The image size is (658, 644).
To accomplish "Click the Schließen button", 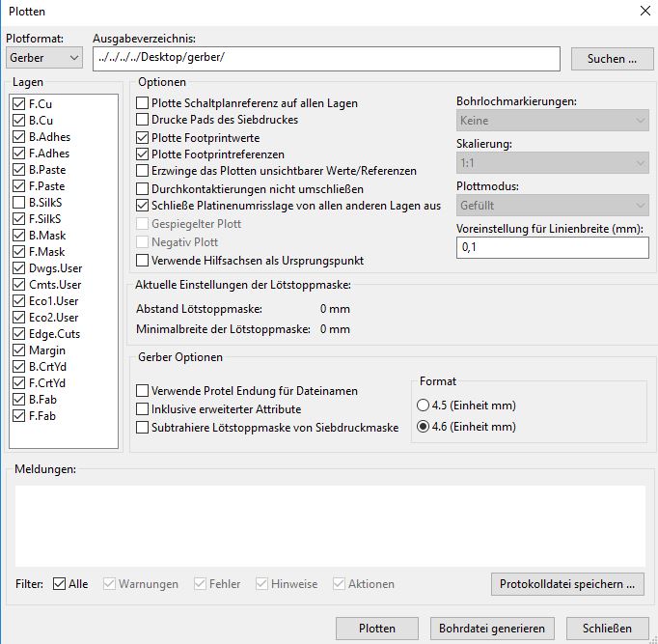I will click(607, 628).
